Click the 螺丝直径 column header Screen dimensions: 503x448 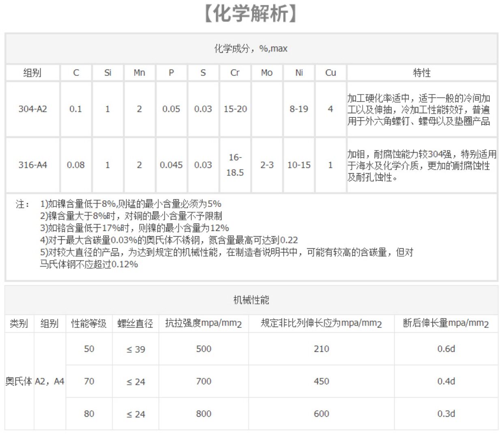135,323
